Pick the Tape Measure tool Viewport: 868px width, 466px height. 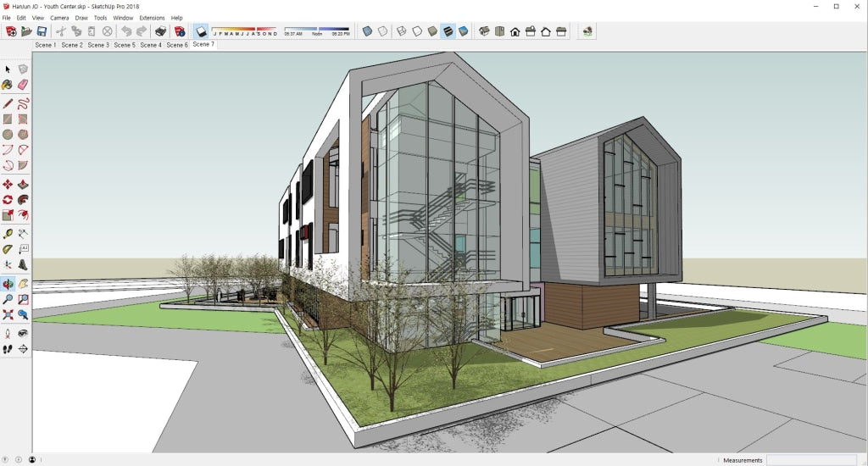pos(8,234)
